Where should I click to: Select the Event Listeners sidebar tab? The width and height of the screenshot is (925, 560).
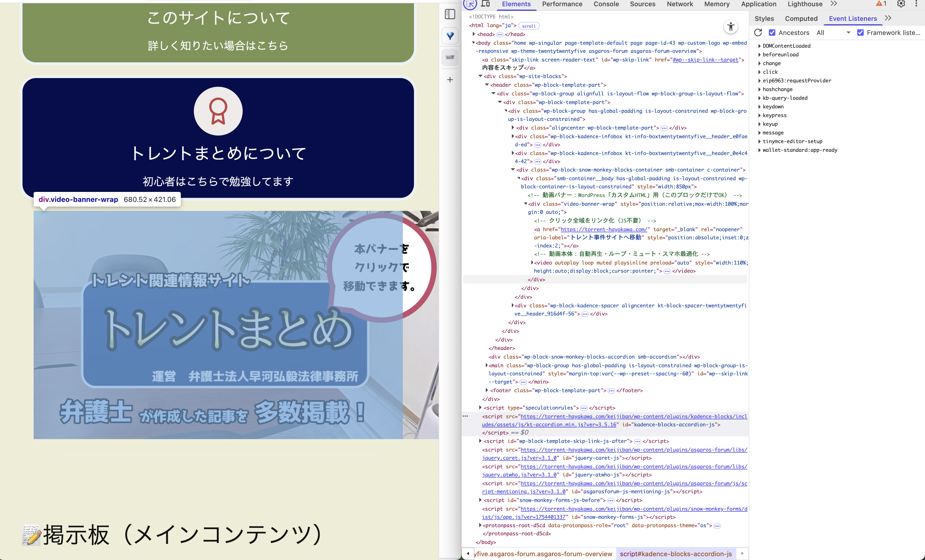pyautogui.click(x=853, y=18)
